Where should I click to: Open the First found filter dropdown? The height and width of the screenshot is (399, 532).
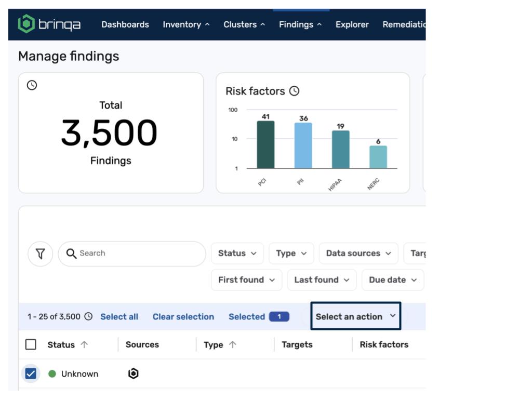click(x=246, y=280)
